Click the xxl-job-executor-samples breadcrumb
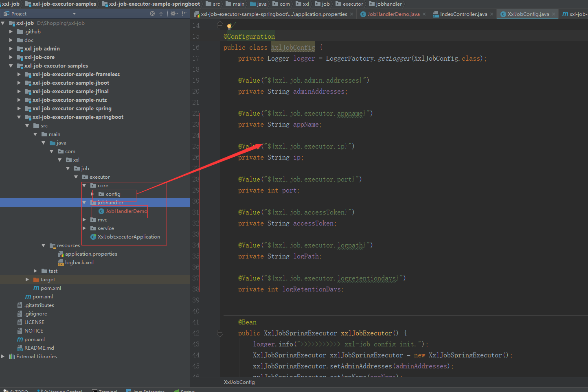Screen dimensions: 588x392 (61, 4)
